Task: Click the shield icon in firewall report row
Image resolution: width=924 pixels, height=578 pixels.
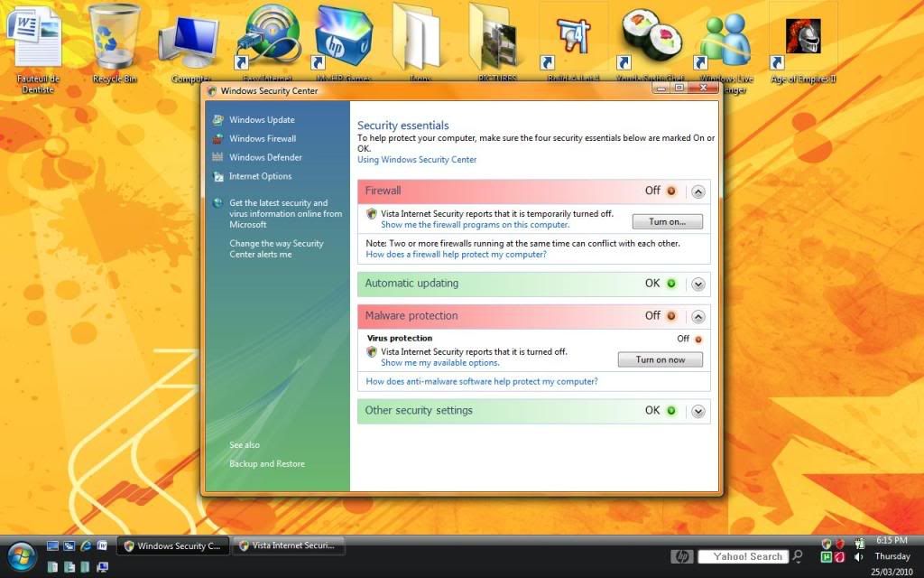Action: (x=371, y=213)
